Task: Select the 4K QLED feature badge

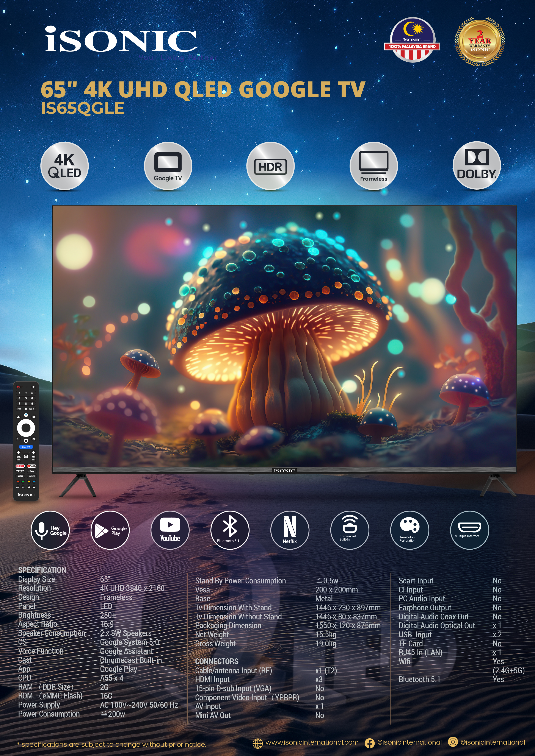Action: point(64,166)
